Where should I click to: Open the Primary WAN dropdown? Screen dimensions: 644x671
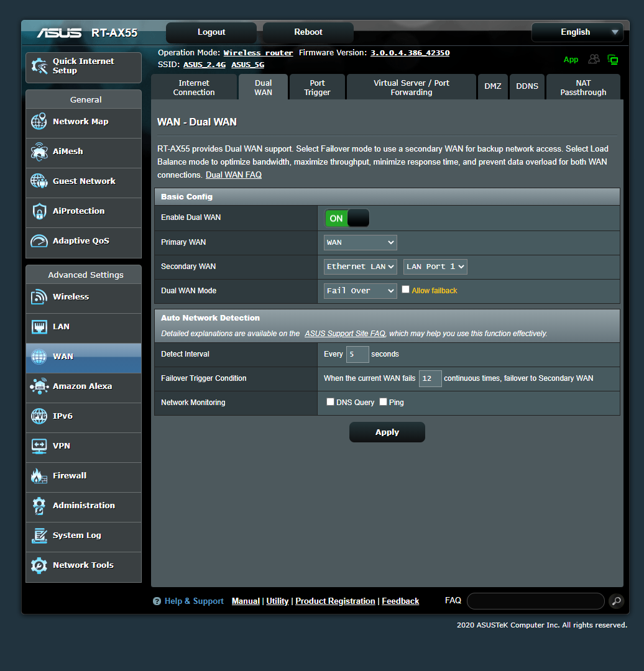point(360,243)
